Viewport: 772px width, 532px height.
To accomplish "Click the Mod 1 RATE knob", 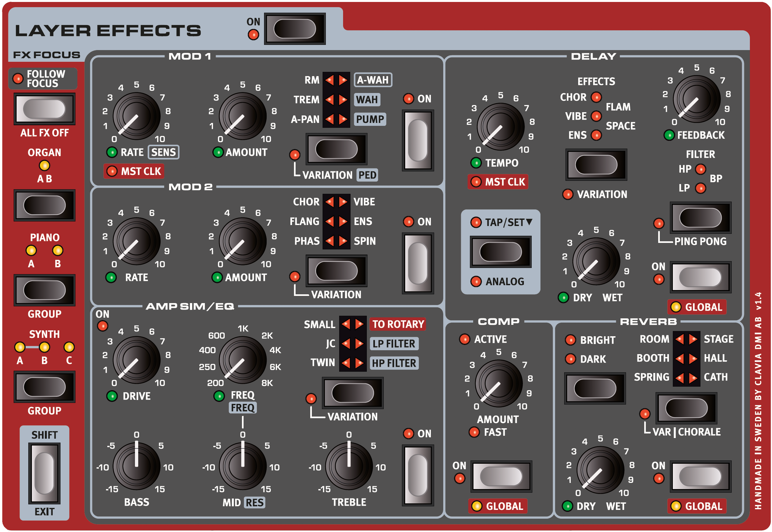I will [136, 116].
